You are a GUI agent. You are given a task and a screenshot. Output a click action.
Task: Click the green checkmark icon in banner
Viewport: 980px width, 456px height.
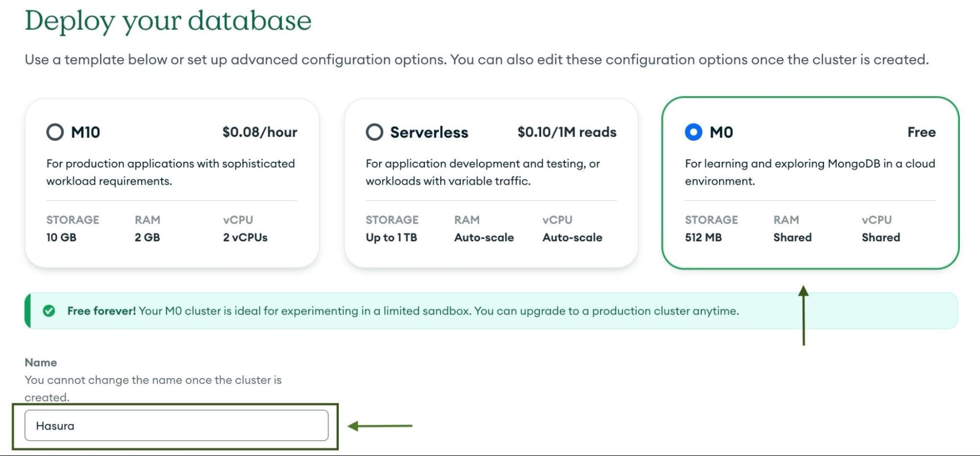tap(49, 311)
